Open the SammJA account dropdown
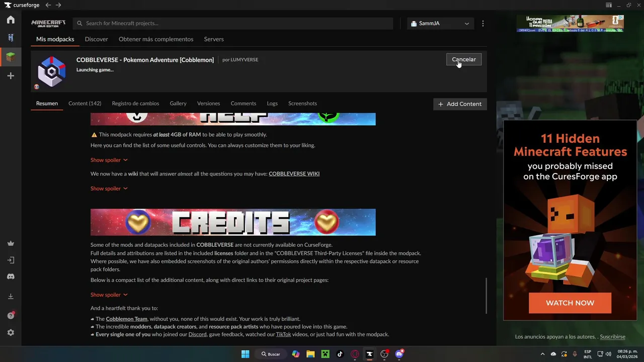This screenshot has width=644, height=362. (x=440, y=24)
